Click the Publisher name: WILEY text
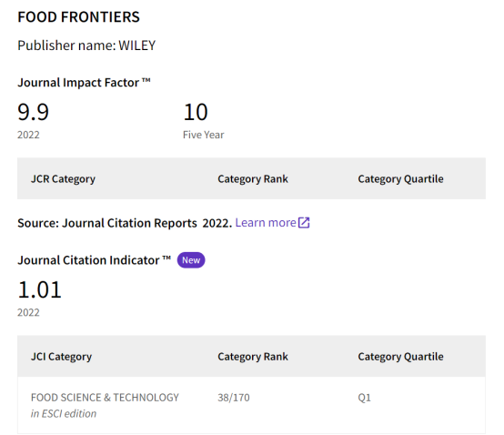The image size is (504, 435). tap(86, 46)
